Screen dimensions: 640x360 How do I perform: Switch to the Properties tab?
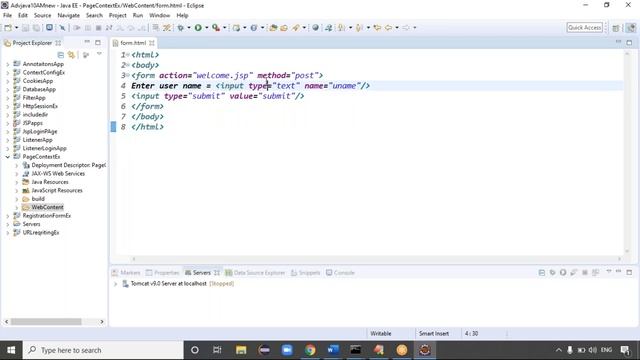tap(162, 273)
